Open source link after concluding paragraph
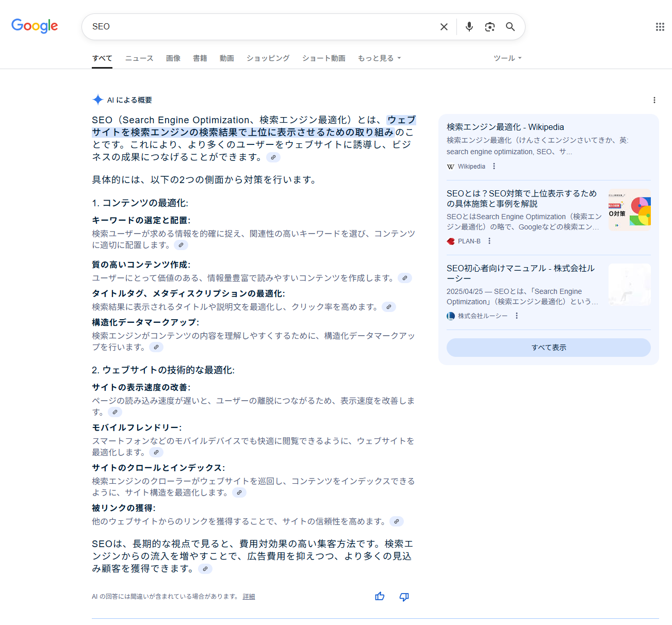672x625 pixels. coord(205,569)
